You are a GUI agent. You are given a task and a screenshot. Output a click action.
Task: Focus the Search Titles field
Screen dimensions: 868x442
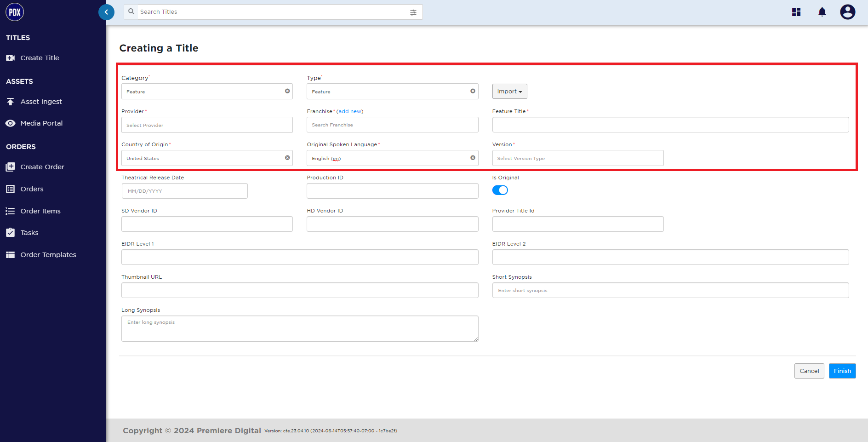[273, 12]
